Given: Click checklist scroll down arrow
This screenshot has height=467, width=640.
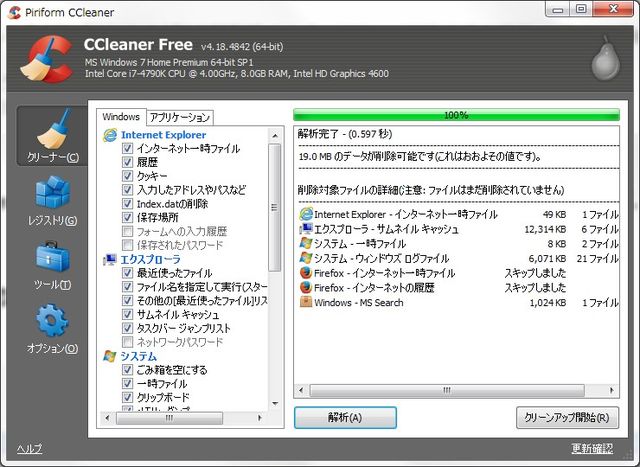Looking at the screenshot, I should [275, 404].
